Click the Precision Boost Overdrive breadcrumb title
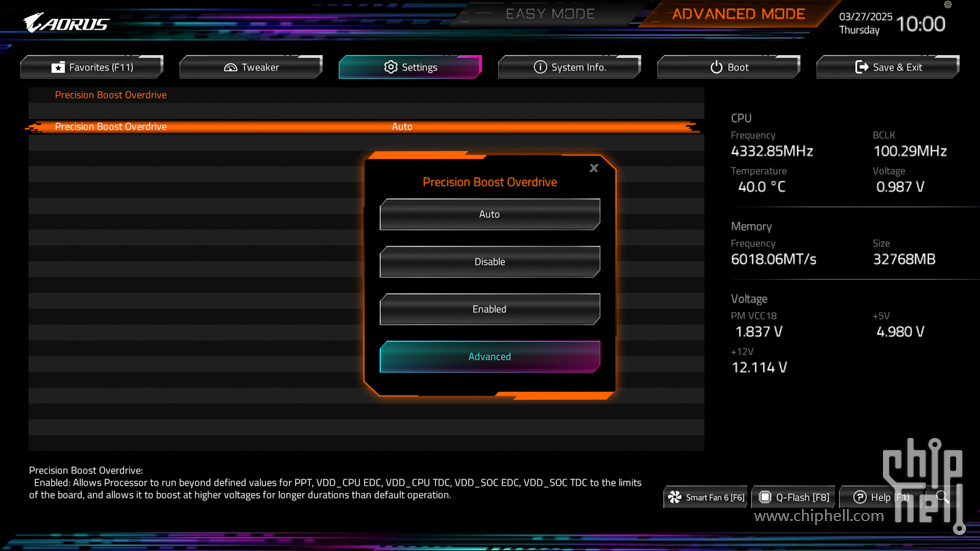Screen dimensions: 980x551 point(111,95)
